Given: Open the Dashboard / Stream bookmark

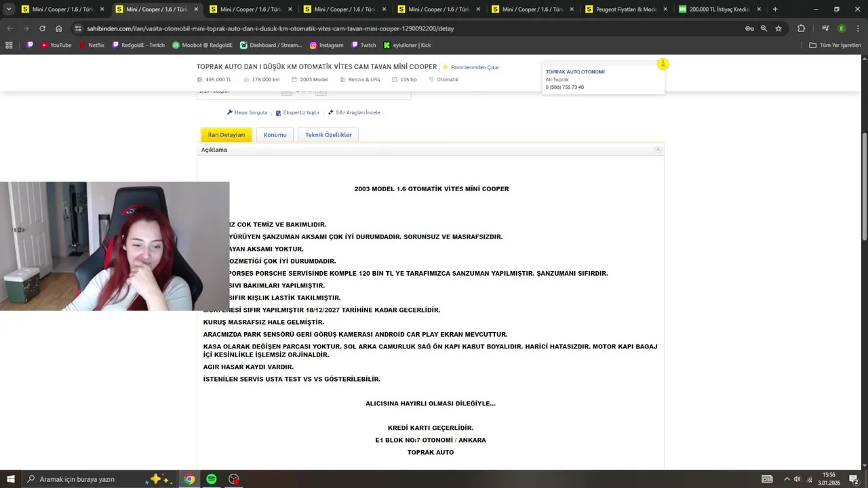Looking at the screenshot, I should 271,45.
